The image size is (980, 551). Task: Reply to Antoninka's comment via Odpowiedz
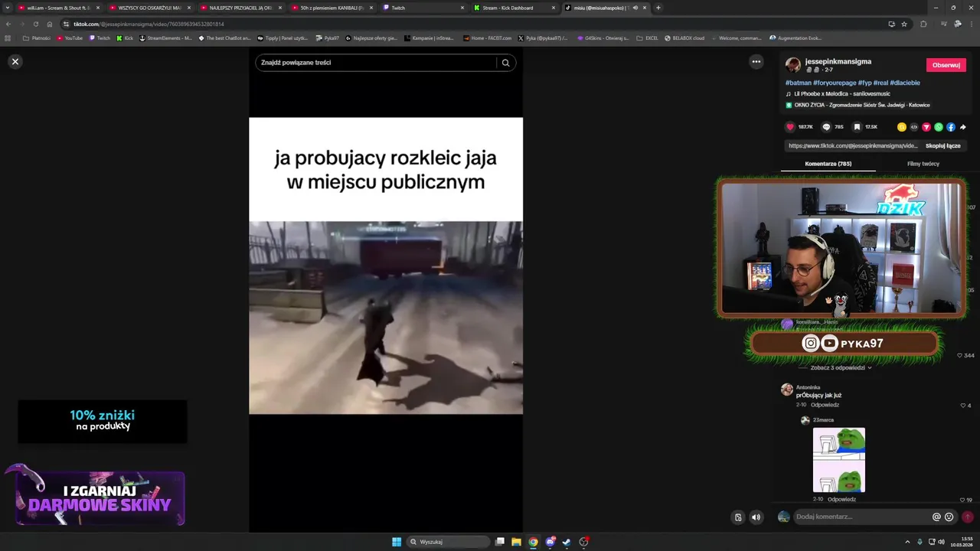pos(825,405)
